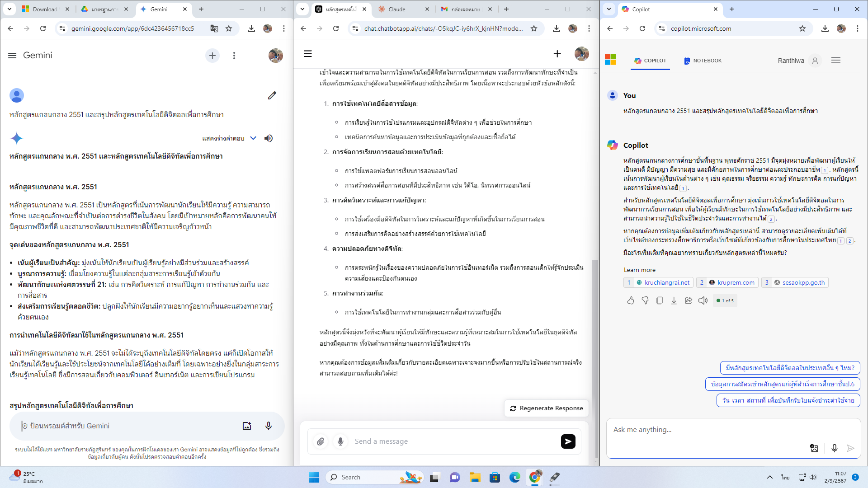Switch to the NOTEBOOK tab
868x488 pixels.
pos(703,61)
